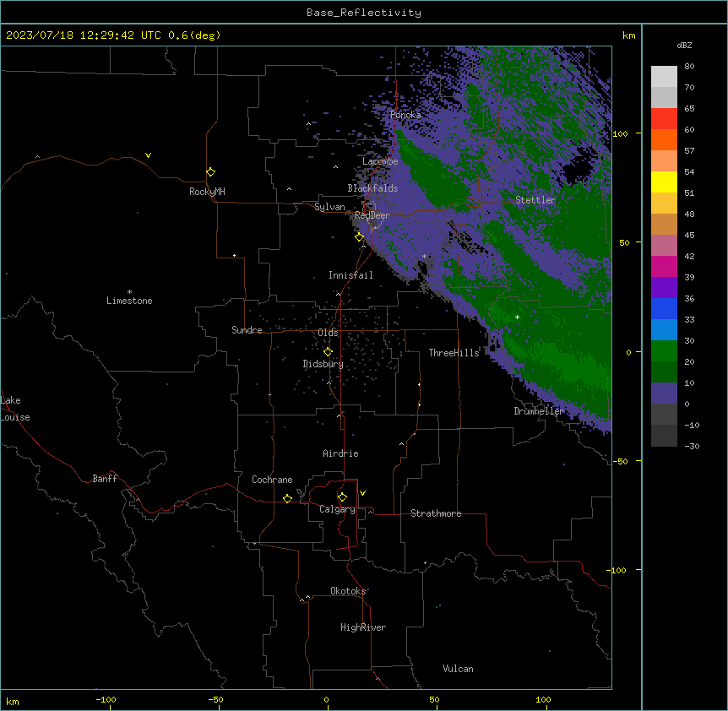This screenshot has width=728, height=711.
Task: Select the yellow 51-54 dBZ legend swatch
Action: click(x=664, y=182)
